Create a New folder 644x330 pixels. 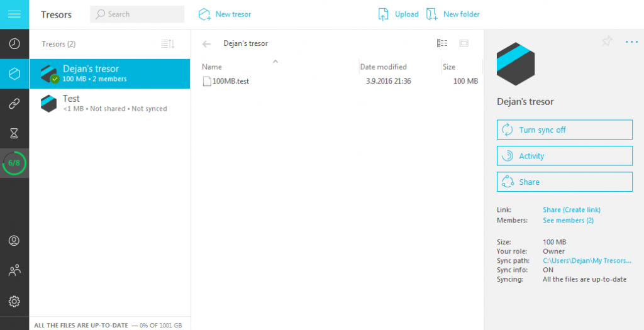(453, 14)
